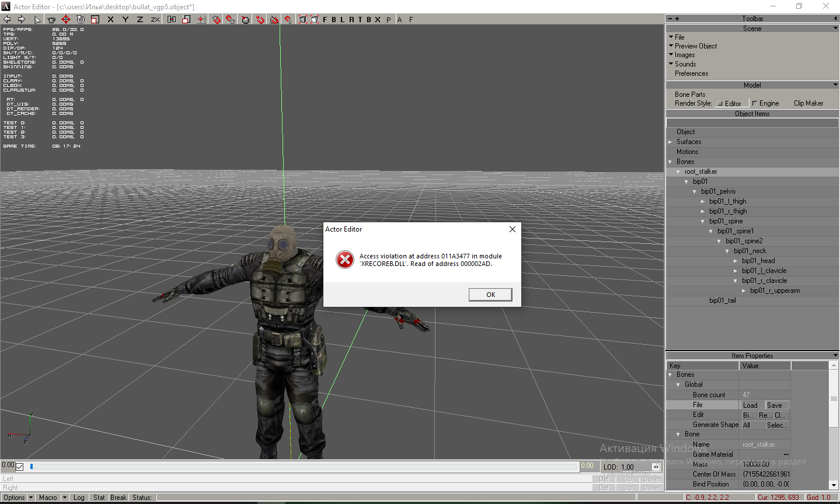Open Preferences in Scene panel
The image size is (840, 504).
click(x=691, y=73)
